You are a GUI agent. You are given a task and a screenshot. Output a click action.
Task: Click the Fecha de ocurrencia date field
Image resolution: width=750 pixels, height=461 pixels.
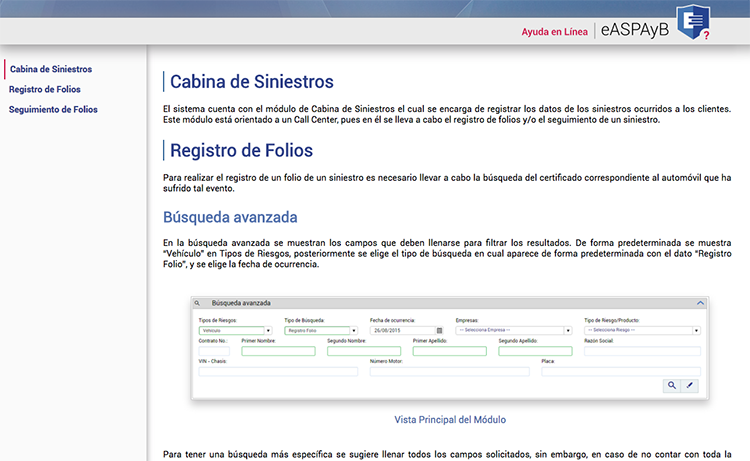pyautogui.click(x=402, y=330)
